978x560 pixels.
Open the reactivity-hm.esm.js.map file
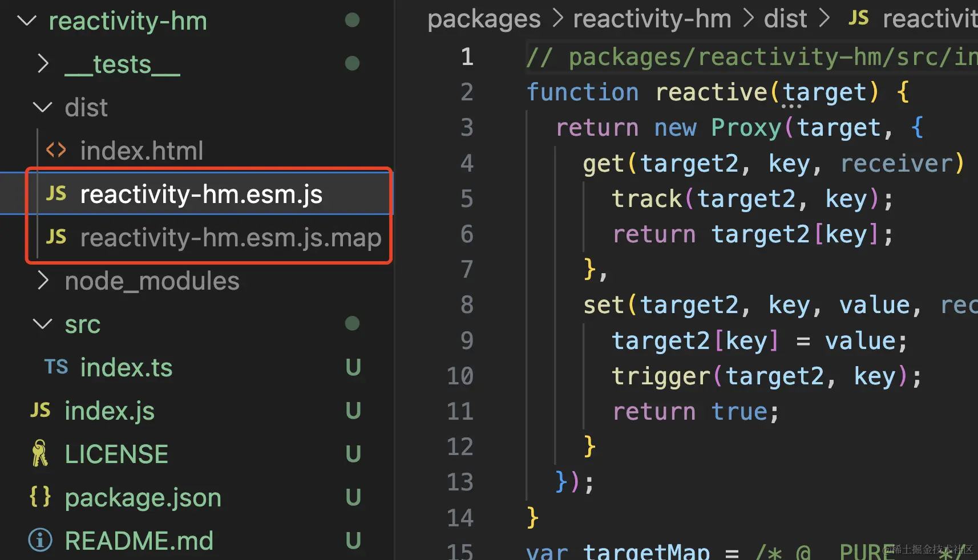(x=231, y=237)
